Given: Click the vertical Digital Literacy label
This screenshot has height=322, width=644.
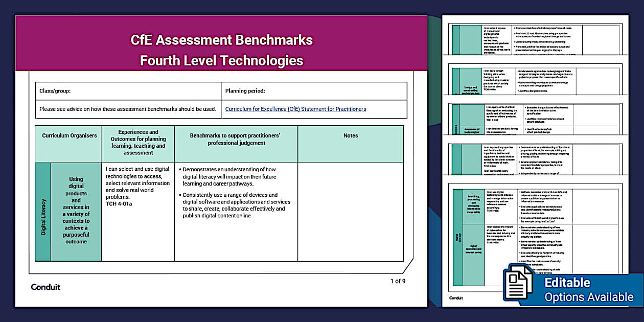Looking at the screenshot, I should click(x=43, y=217).
